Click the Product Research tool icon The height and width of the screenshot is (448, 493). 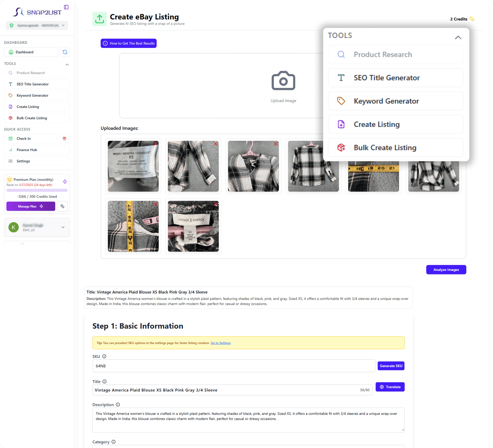point(341,54)
